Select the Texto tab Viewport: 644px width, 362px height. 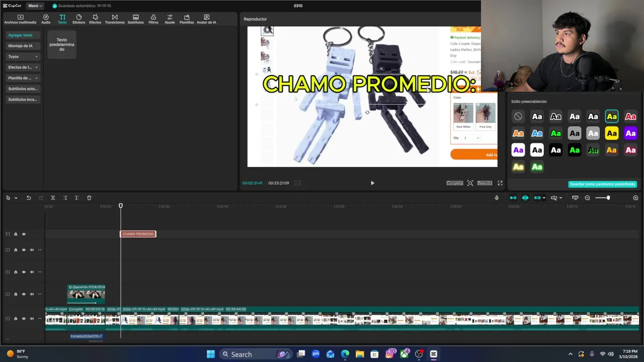point(62,19)
